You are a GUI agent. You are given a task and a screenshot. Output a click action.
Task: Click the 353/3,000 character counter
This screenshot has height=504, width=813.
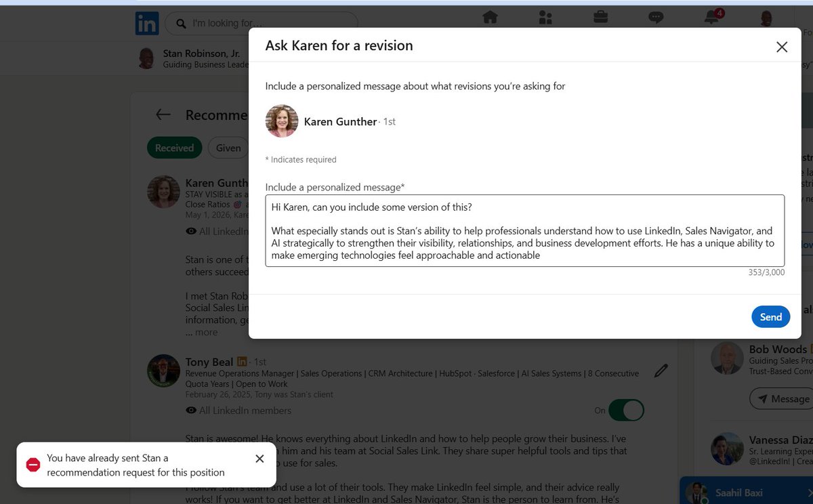(766, 272)
